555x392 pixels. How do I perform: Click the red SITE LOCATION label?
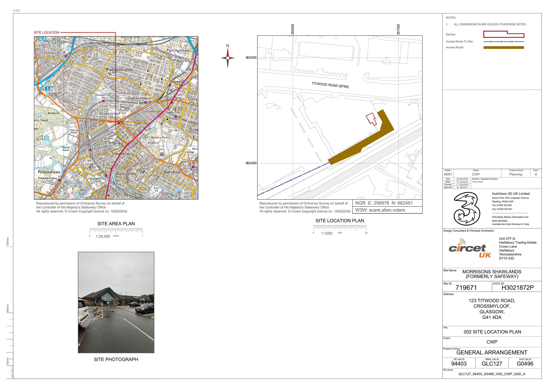point(46,32)
